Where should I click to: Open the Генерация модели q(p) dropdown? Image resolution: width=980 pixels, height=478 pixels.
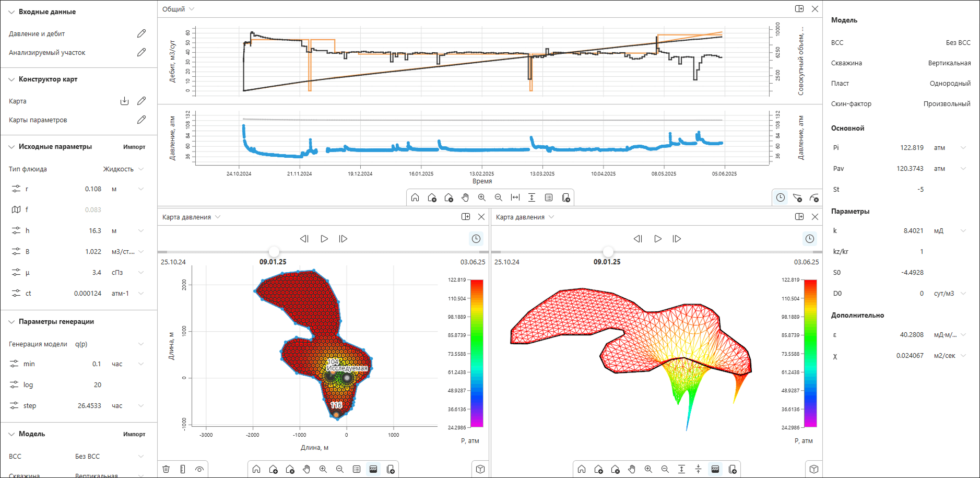[140, 344]
